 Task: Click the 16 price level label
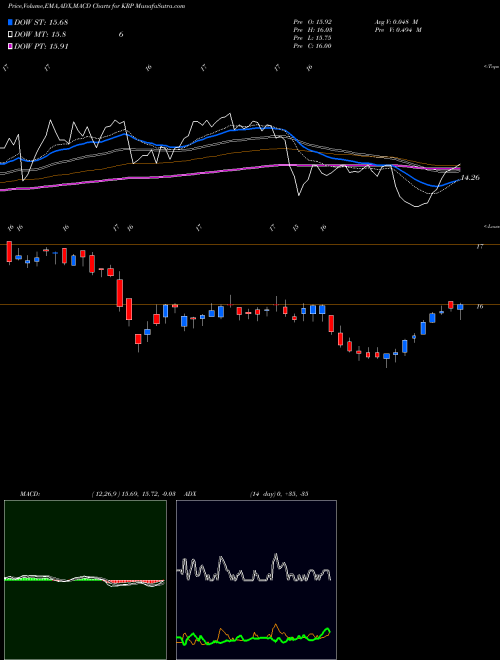(479, 306)
